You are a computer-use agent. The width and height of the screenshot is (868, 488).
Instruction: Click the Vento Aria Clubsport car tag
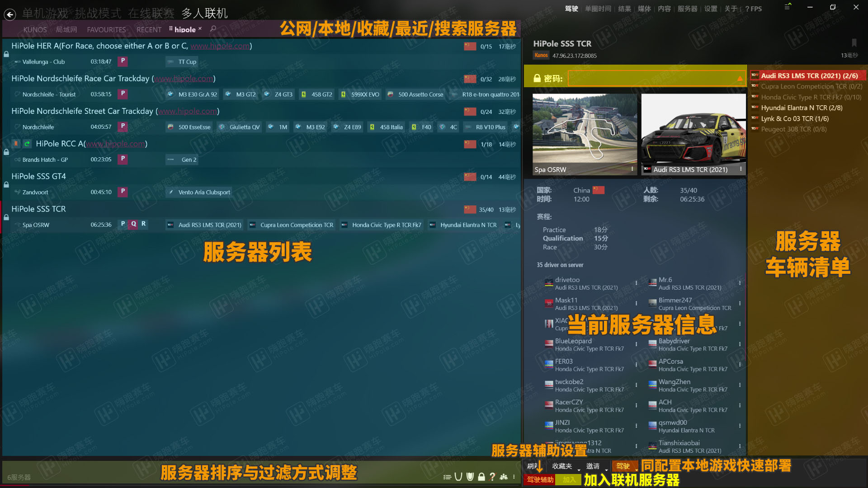199,192
